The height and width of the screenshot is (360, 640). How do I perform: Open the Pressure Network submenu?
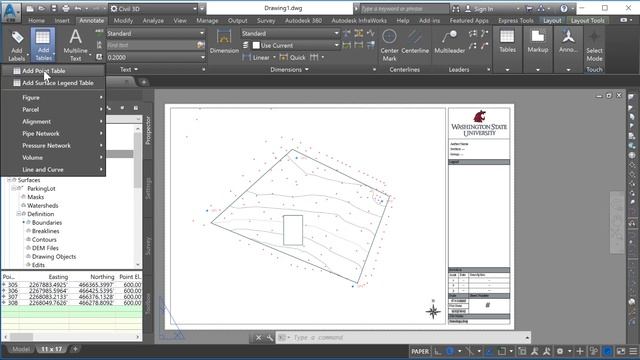tap(53, 146)
